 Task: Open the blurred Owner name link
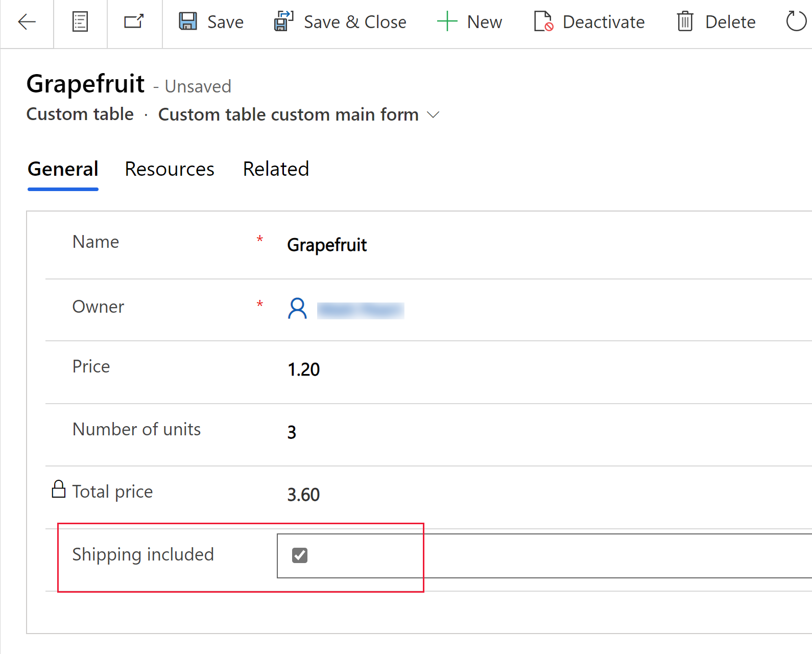coord(361,310)
